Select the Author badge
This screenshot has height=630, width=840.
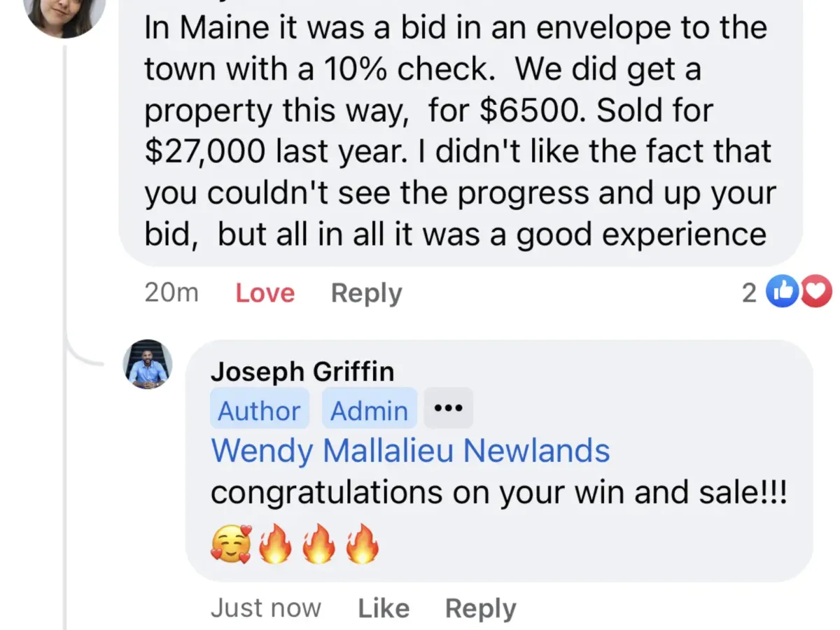(x=260, y=409)
